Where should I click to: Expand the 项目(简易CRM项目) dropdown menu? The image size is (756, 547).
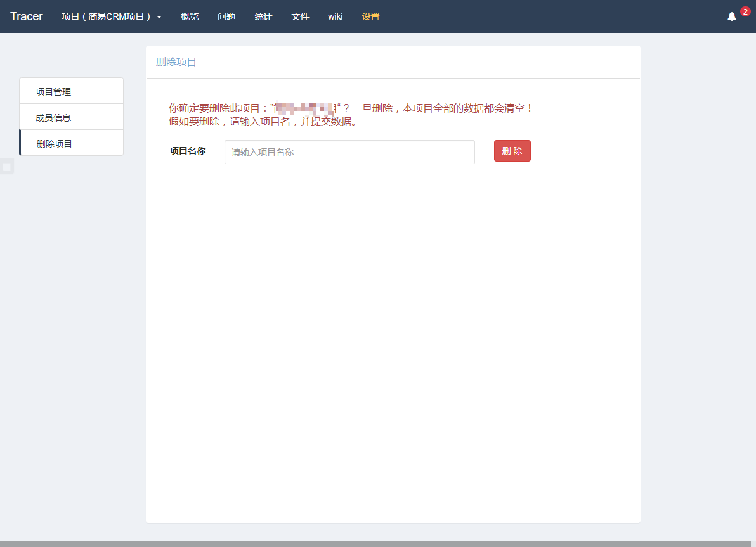[x=111, y=16]
